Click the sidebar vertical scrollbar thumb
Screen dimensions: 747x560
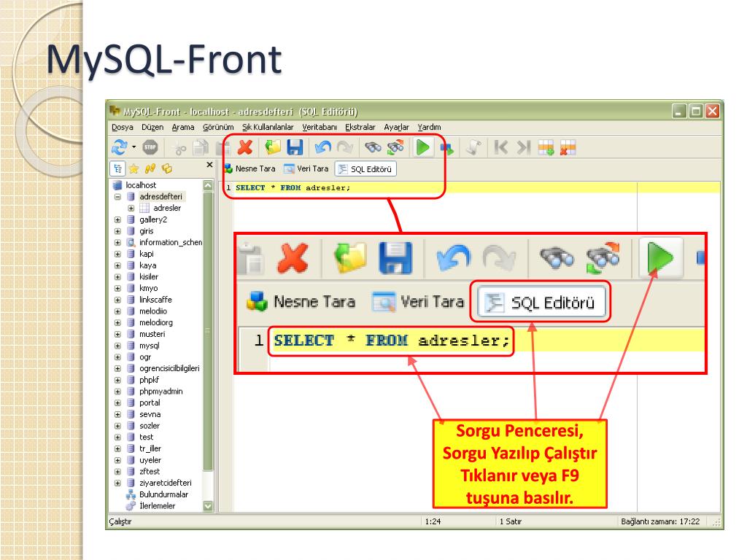click(x=208, y=331)
